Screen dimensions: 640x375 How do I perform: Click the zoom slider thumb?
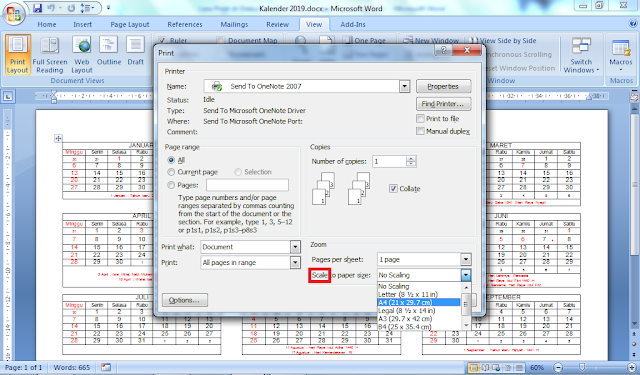(582, 368)
